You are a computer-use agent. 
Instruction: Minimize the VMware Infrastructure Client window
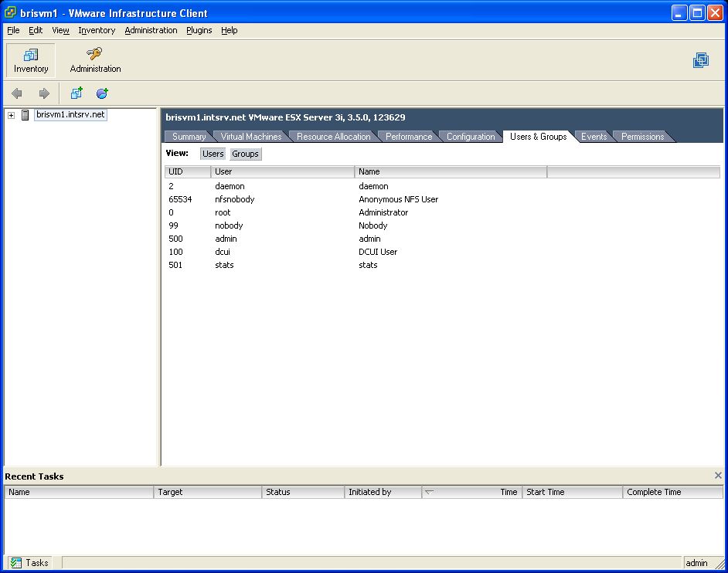tap(679, 13)
